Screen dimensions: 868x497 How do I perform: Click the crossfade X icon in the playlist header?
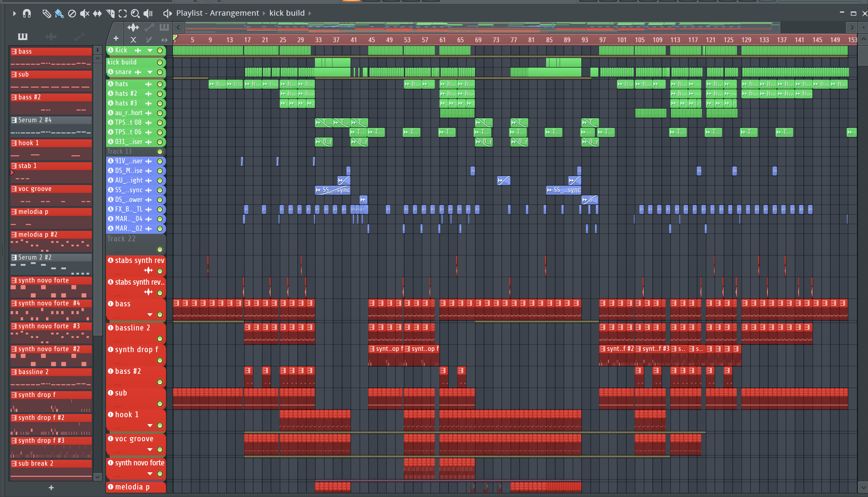133,40
